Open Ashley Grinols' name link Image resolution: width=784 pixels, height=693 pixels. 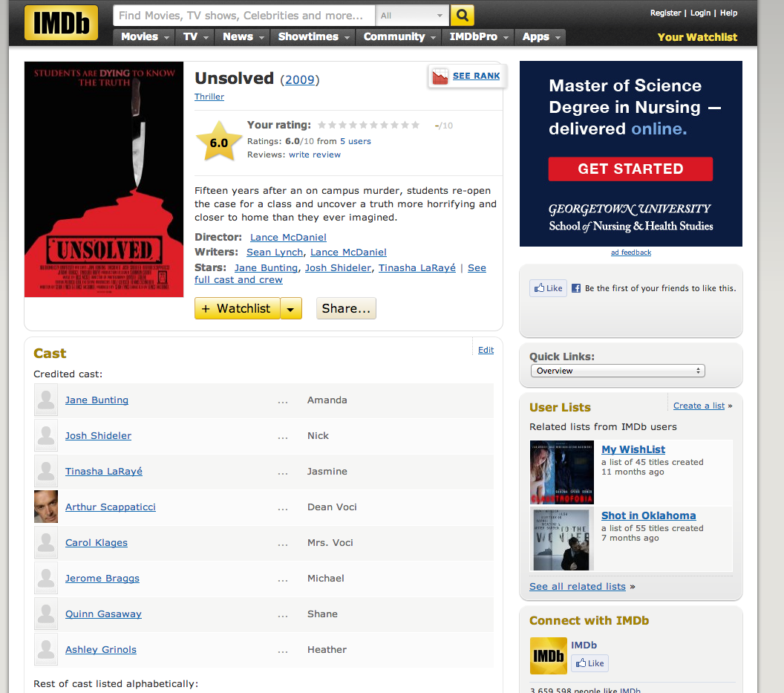100,649
